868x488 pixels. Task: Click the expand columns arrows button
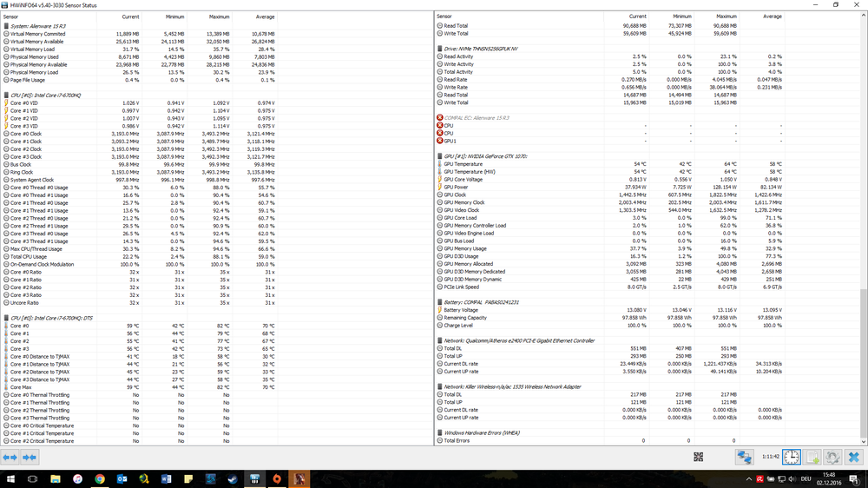click(10, 457)
